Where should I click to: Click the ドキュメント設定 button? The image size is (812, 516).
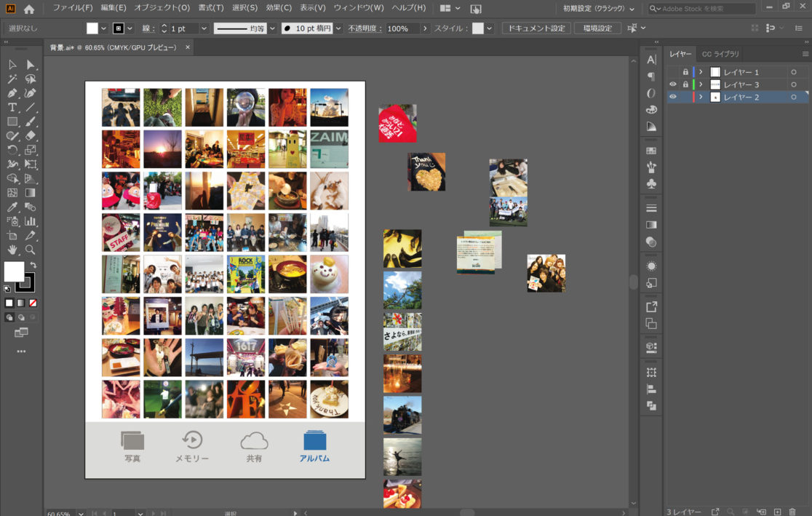(x=536, y=28)
